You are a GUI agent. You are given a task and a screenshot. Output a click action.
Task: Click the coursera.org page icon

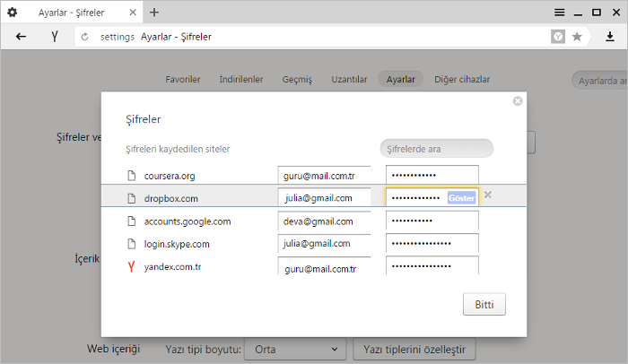131,176
